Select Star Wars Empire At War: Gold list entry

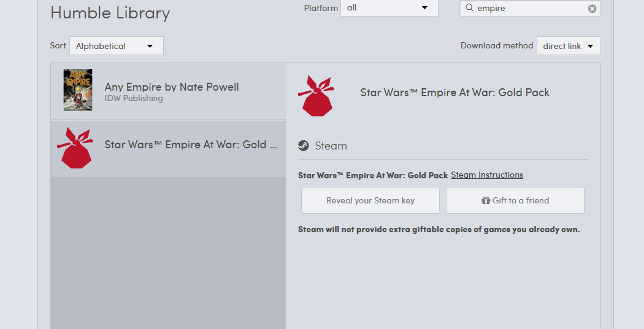pyautogui.click(x=168, y=148)
